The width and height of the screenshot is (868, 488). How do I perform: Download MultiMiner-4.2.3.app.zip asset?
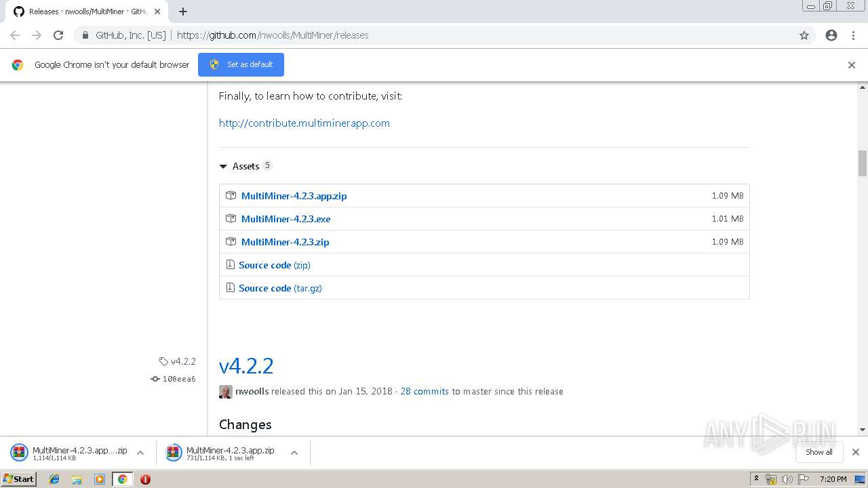coord(294,196)
